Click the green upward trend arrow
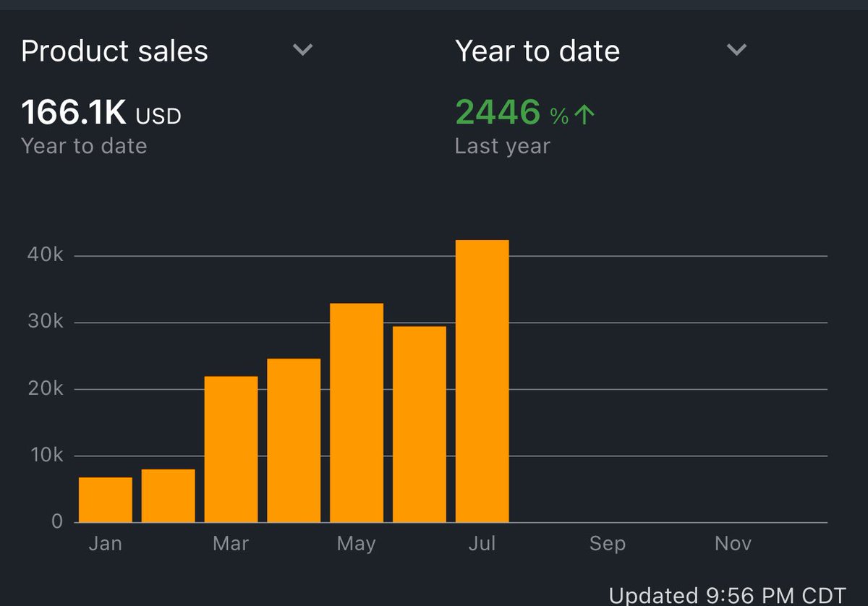 (x=586, y=111)
